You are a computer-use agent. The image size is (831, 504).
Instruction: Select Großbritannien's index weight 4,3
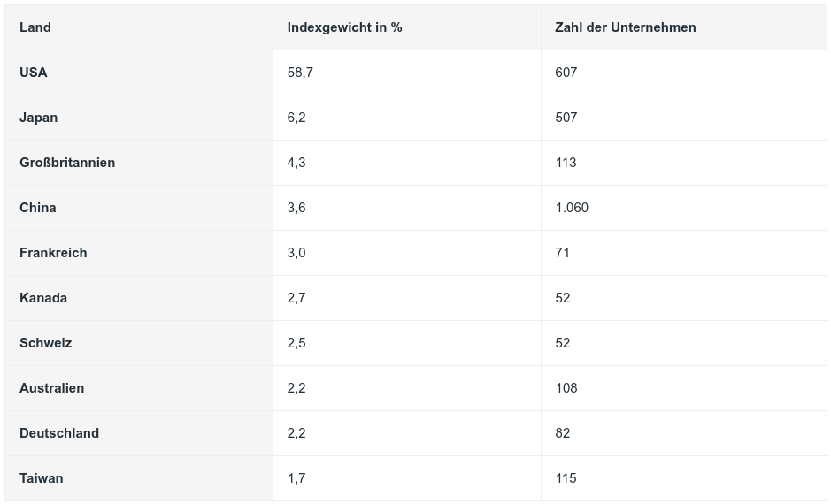(296, 163)
